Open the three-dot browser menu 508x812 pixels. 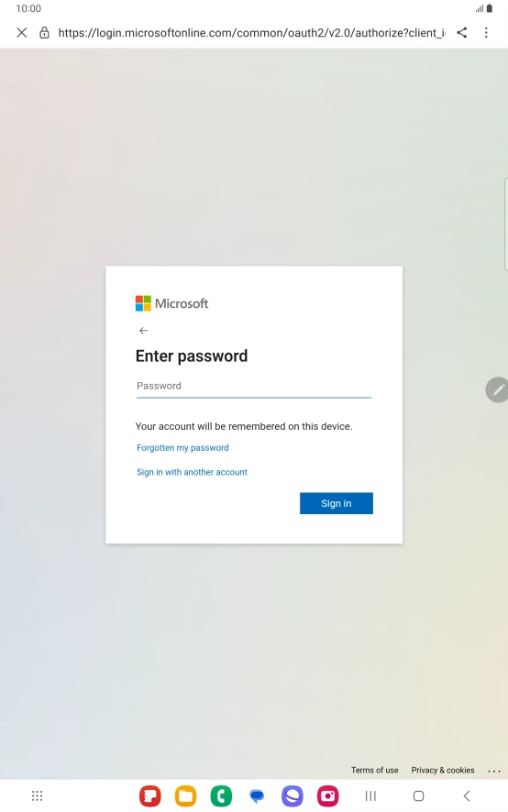[x=486, y=33]
